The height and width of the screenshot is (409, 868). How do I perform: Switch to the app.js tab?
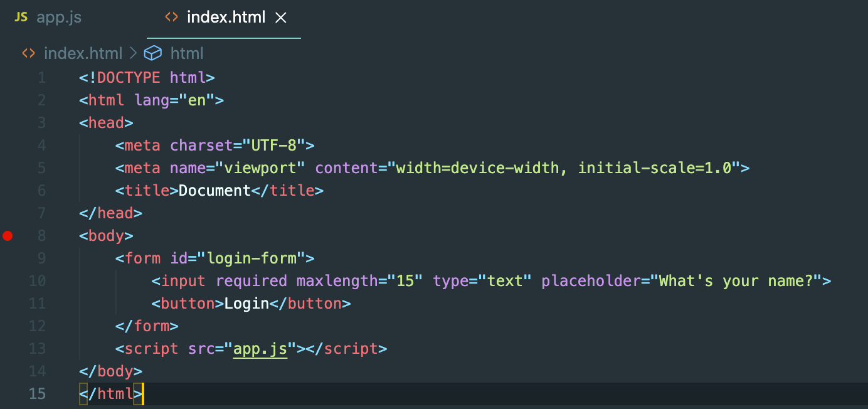[59, 18]
